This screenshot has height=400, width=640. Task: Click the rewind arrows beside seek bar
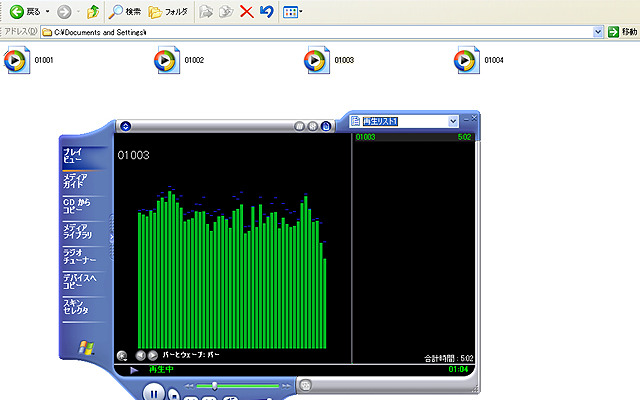point(189,386)
